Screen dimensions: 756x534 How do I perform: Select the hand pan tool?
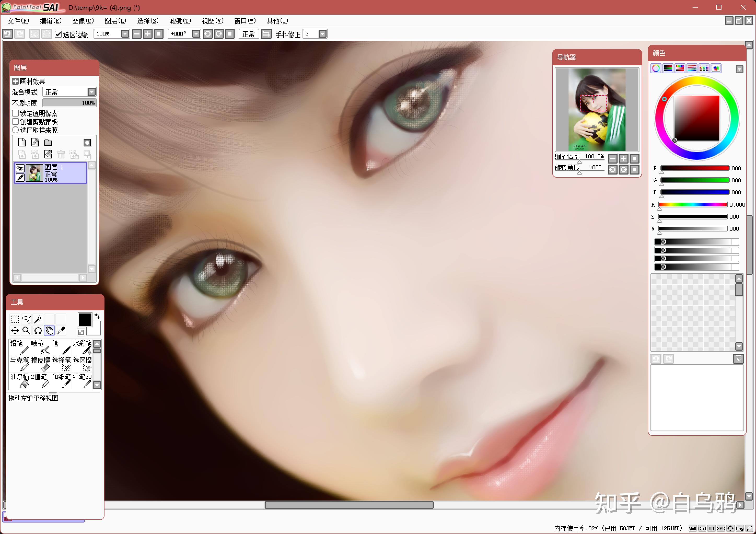pos(49,330)
